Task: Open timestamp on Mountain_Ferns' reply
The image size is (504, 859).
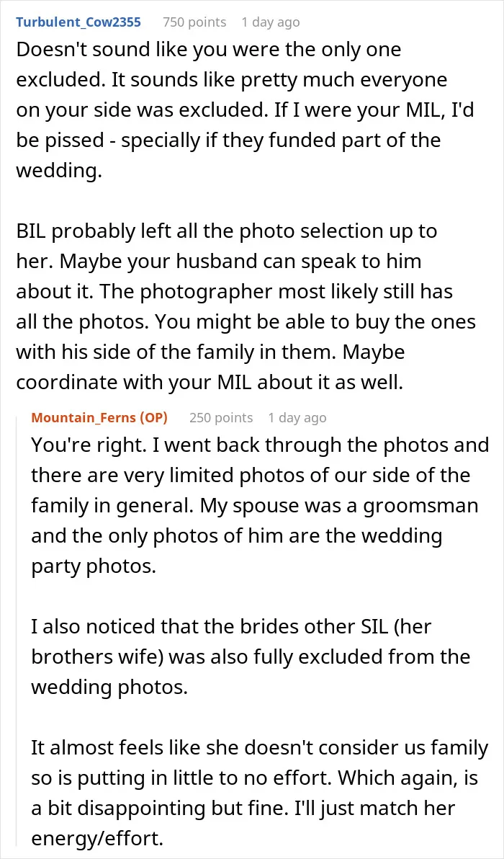Action: tap(297, 417)
